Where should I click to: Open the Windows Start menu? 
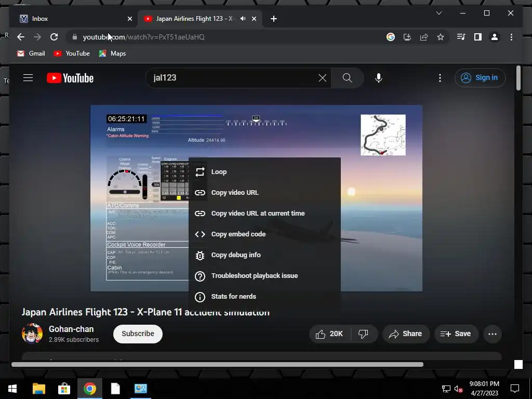pos(12,389)
